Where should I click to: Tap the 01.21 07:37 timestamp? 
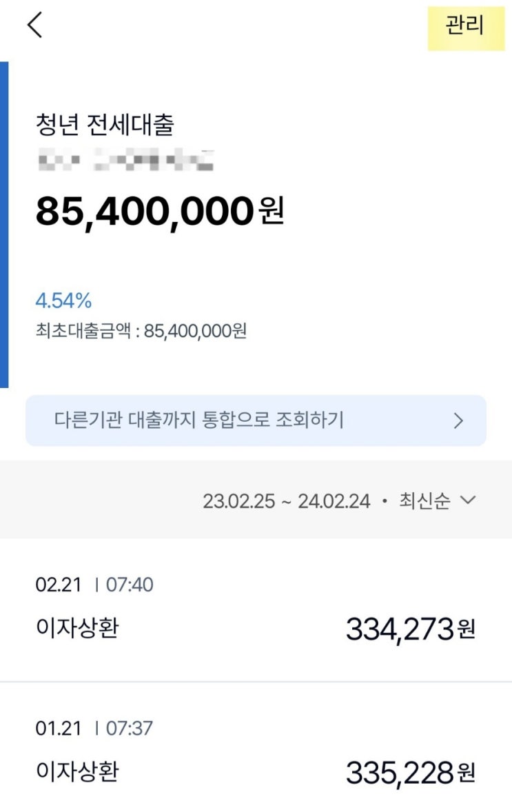[94, 728]
